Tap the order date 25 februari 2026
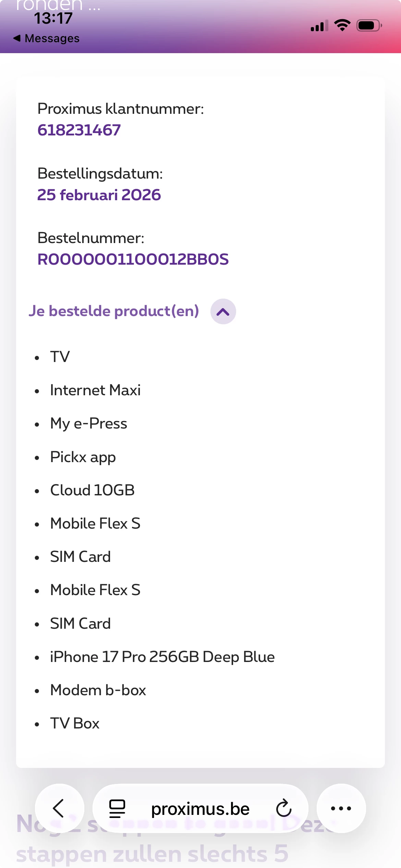 point(99,195)
